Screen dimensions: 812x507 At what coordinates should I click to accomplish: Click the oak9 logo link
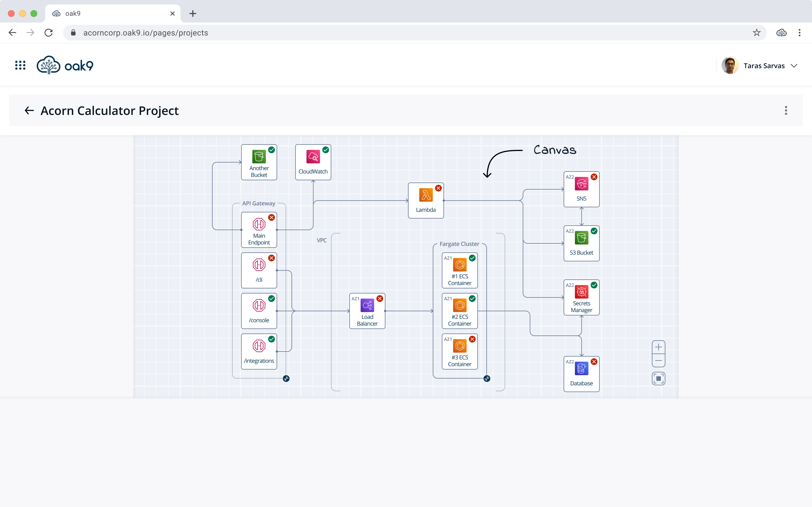[x=65, y=65]
